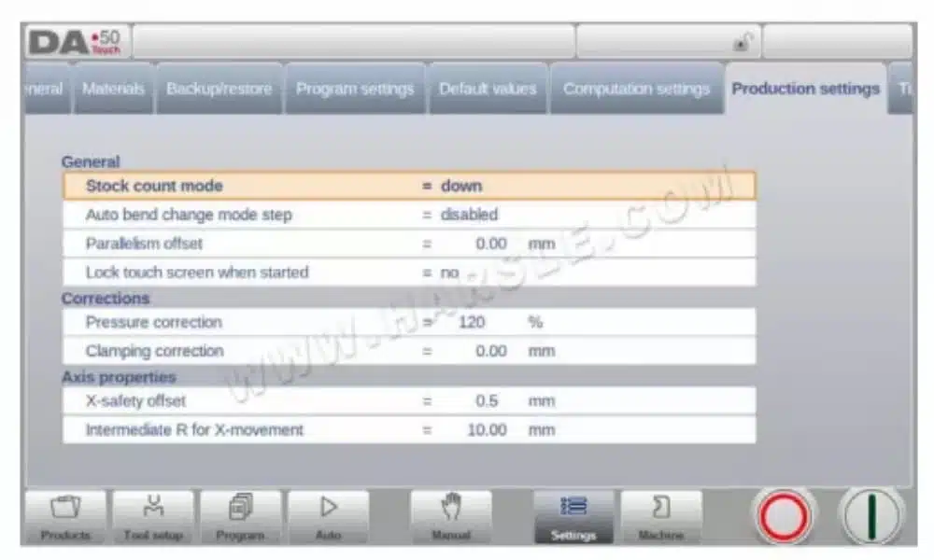Image resolution: width=934 pixels, height=560 pixels.
Task: Open the Program mode button
Action: (x=241, y=516)
